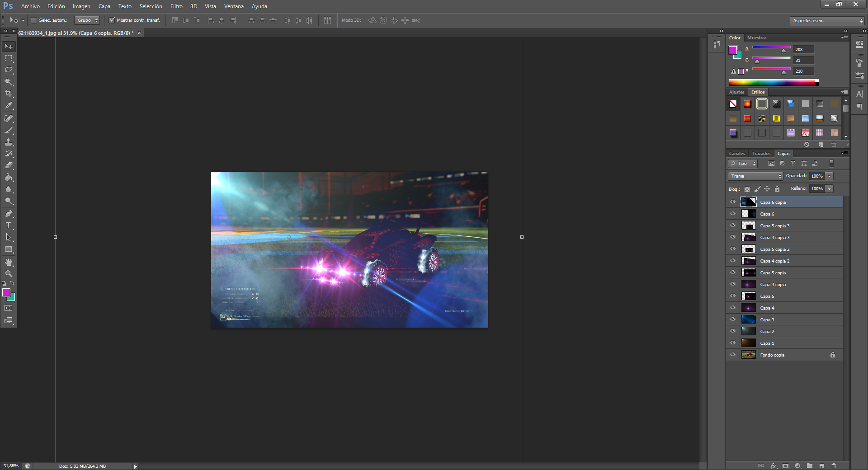Add a layer mask
Image resolution: width=868 pixels, height=470 pixels.
[x=785, y=465]
